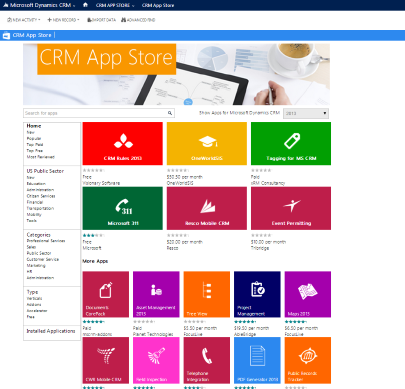Select Professional Services under Categories

tap(46, 241)
